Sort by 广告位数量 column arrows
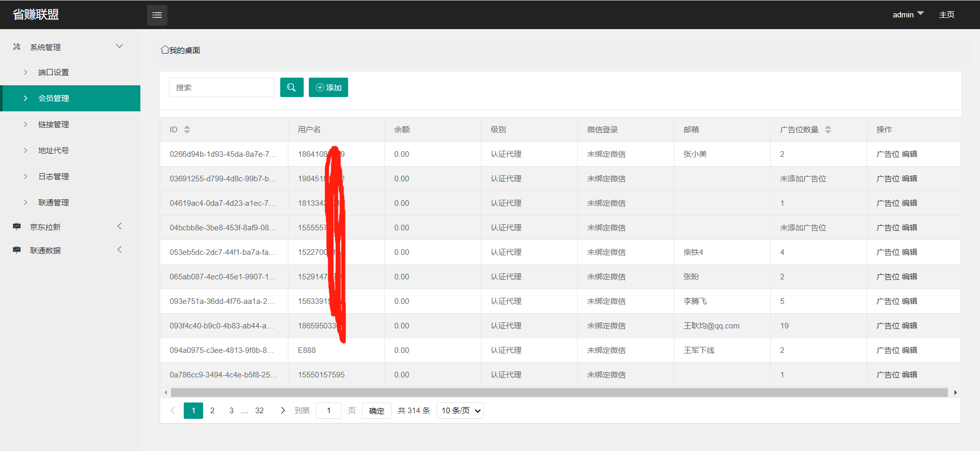The width and height of the screenshot is (980, 451). click(828, 130)
